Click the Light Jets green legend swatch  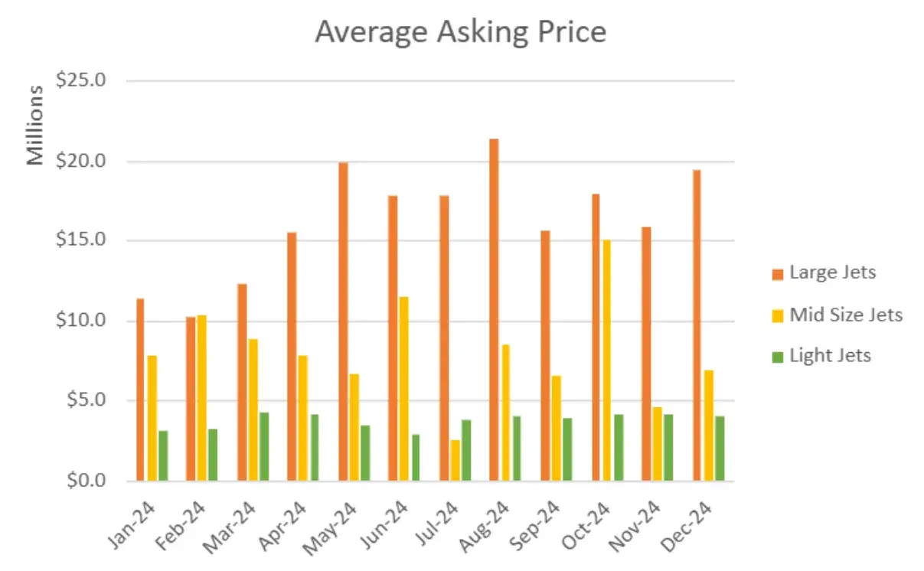[x=778, y=357]
